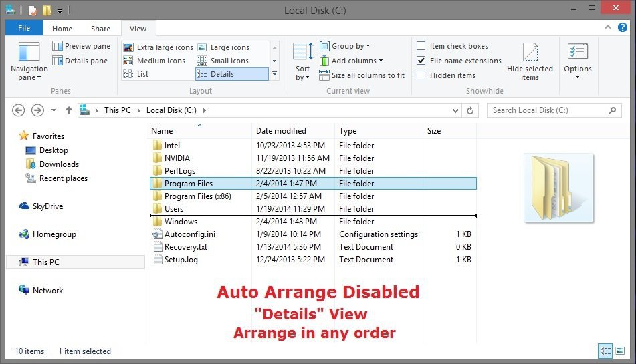The height and width of the screenshot is (364, 636).
Task: Enable Item check boxes option
Action: coord(421,46)
